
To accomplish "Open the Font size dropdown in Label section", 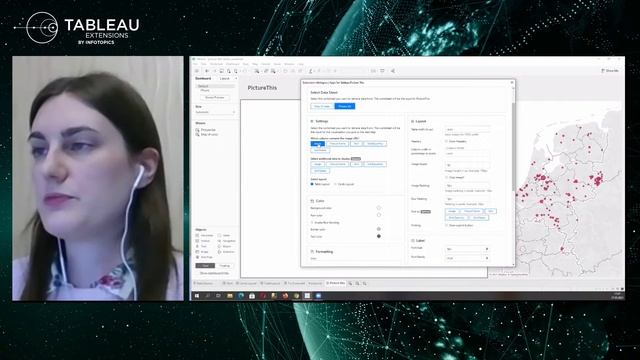I will pyautogui.click(x=467, y=249).
